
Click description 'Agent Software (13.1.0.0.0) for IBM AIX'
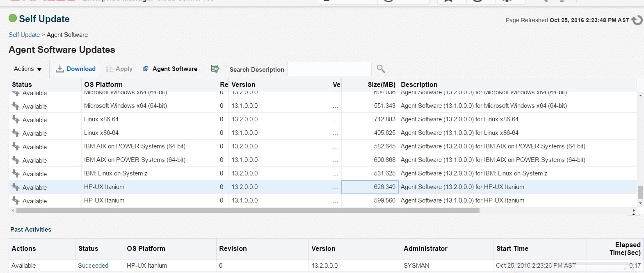493,160
